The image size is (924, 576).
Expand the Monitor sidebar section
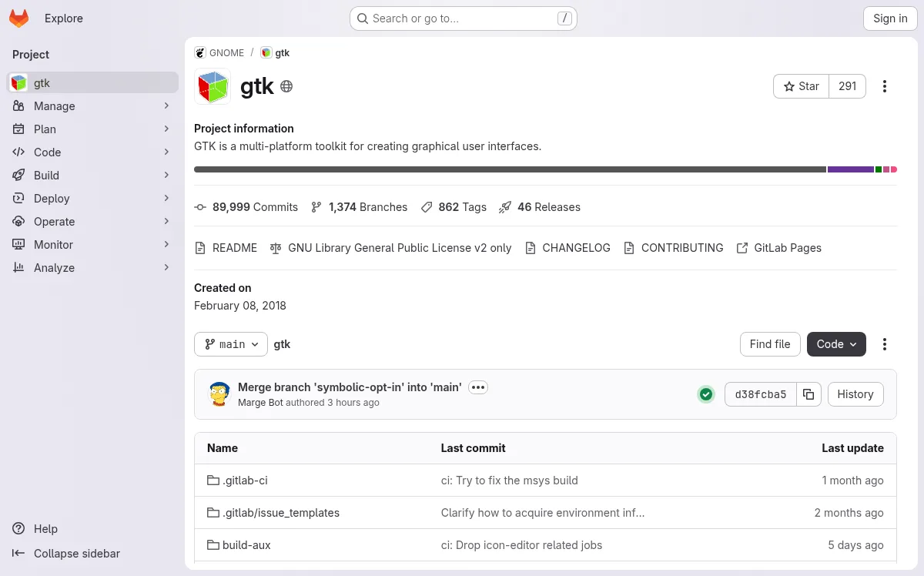(x=166, y=245)
